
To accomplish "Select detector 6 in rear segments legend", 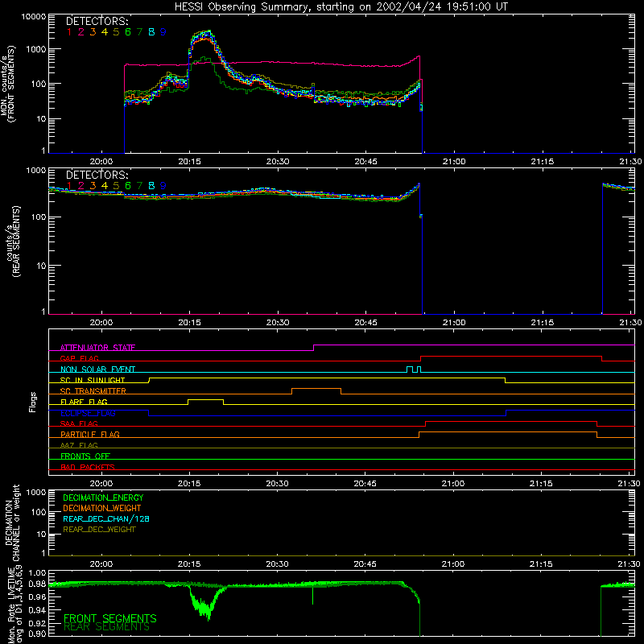I will point(128,186).
